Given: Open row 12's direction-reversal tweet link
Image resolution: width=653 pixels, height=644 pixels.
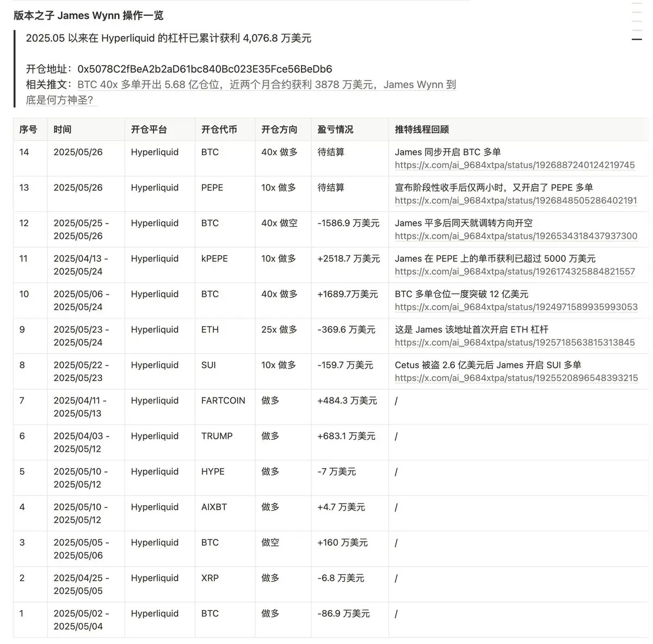Looking at the screenshot, I should tap(515, 236).
